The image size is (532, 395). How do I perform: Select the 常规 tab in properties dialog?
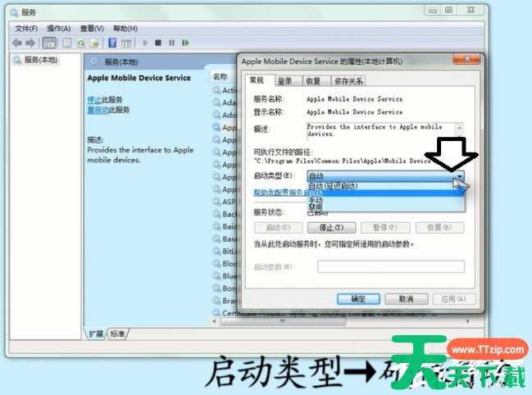point(257,80)
